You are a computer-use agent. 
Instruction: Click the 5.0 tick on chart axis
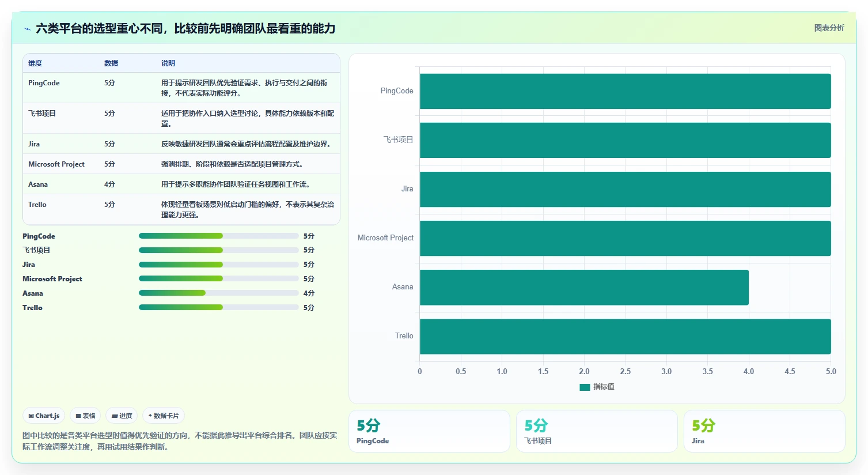[831, 372]
